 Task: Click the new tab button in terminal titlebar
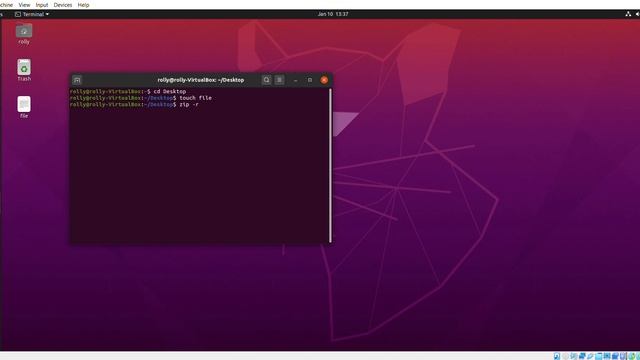[x=77, y=80]
